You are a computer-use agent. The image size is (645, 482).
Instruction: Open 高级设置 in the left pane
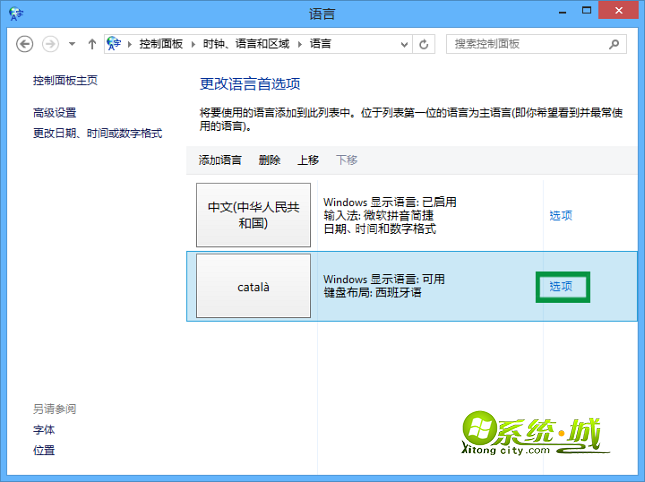(55, 113)
